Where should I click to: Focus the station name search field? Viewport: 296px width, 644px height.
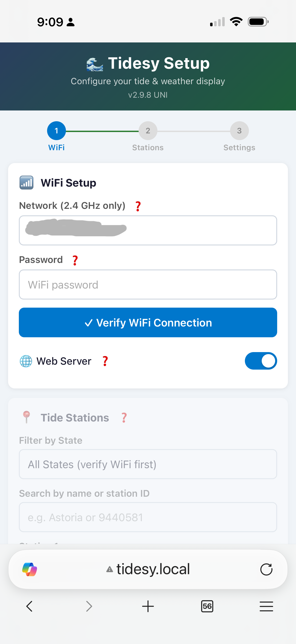pyautogui.click(x=148, y=517)
